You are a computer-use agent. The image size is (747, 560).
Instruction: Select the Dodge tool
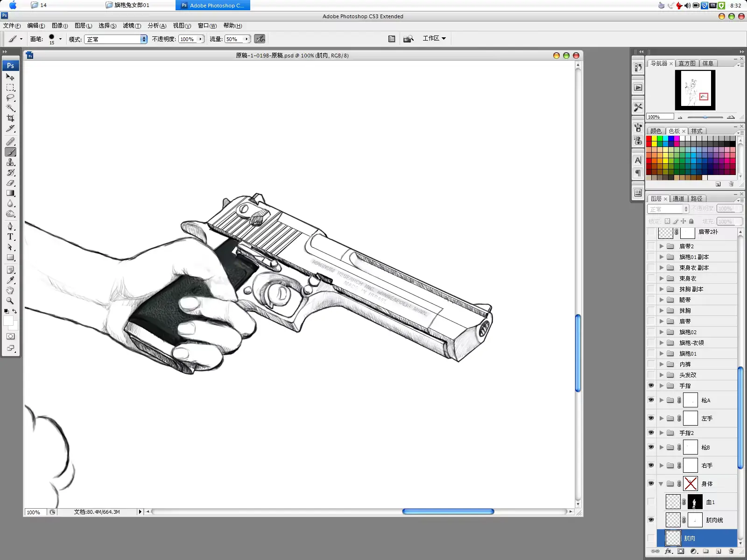coord(10,213)
